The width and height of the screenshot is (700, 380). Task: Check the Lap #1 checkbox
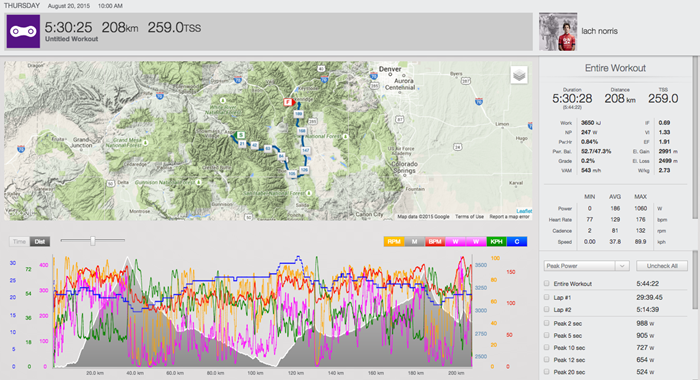click(x=547, y=297)
